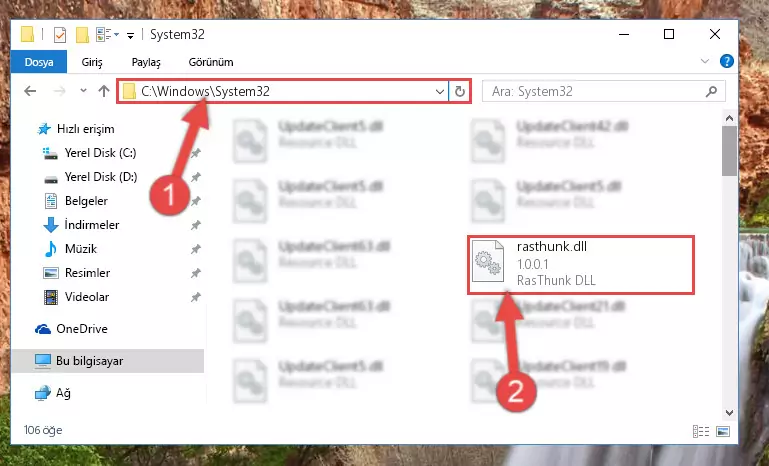Switch to large thumbnails view icon

[x=722, y=431]
